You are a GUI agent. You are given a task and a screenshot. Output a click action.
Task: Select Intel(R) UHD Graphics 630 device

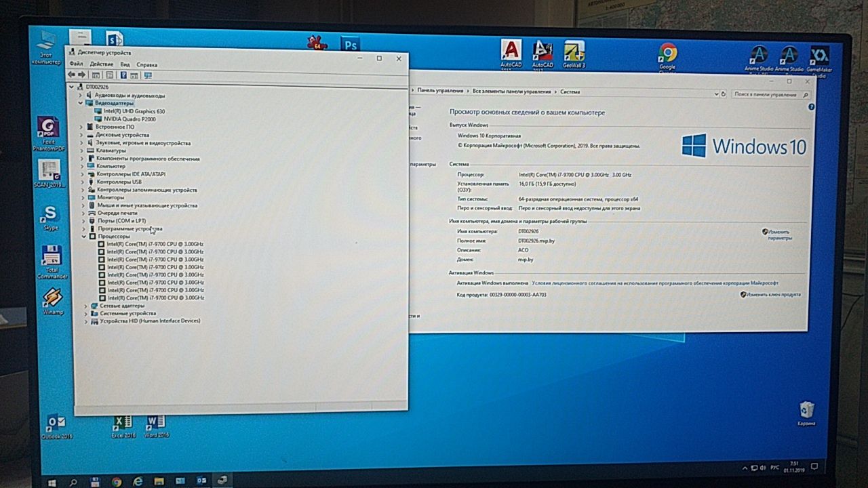[130, 111]
